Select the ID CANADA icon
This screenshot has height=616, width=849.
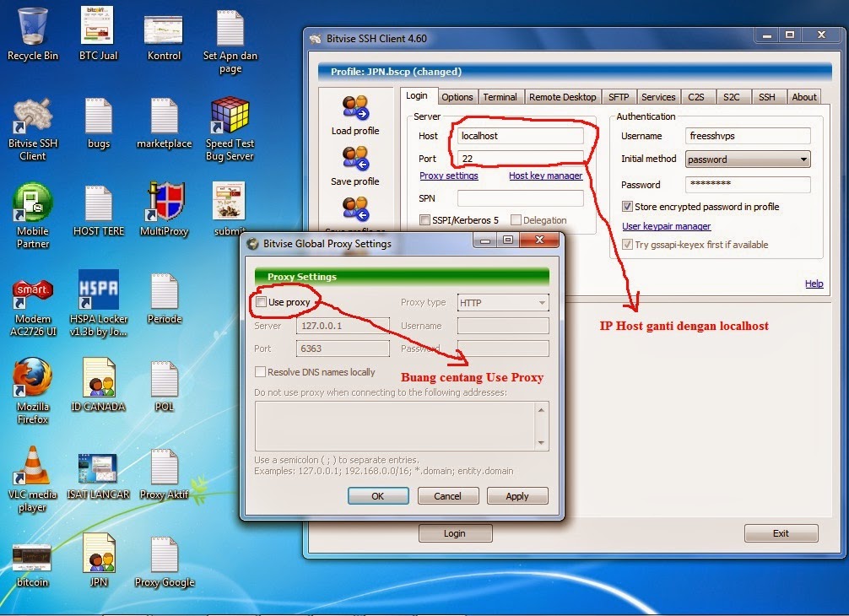point(98,385)
